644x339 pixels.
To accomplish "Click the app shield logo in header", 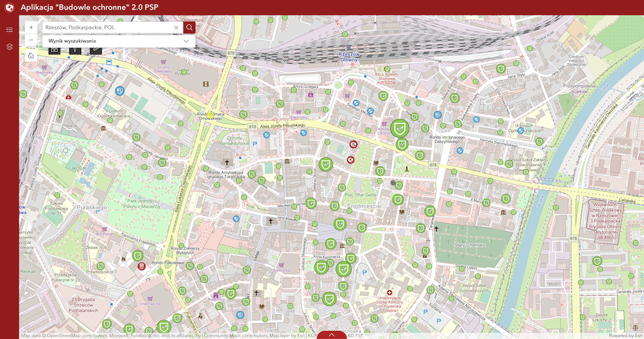I will [9, 8].
